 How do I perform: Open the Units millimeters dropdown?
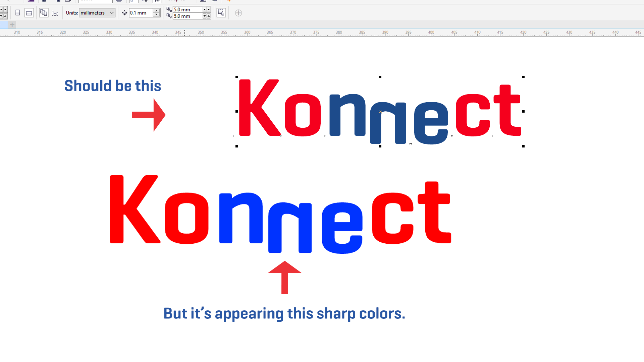97,13
